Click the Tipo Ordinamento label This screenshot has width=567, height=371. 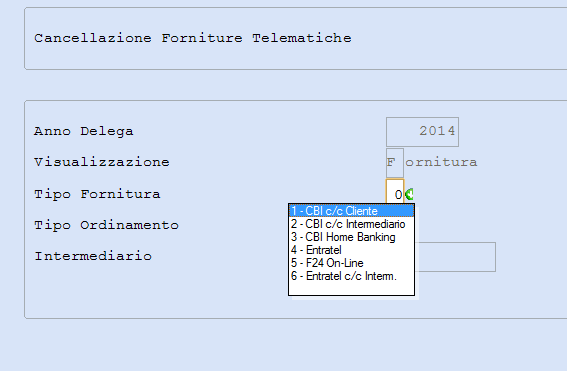106,225
